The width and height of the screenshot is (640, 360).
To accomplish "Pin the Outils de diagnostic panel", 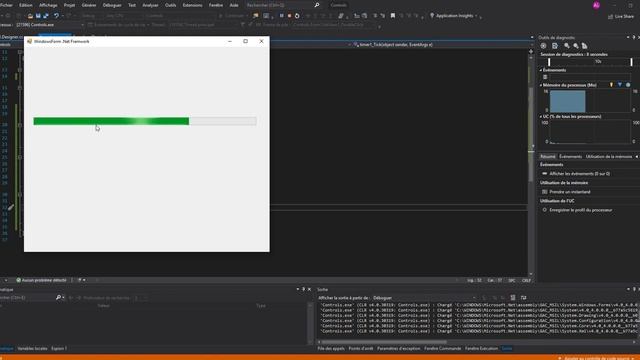I will click(633, 38).
